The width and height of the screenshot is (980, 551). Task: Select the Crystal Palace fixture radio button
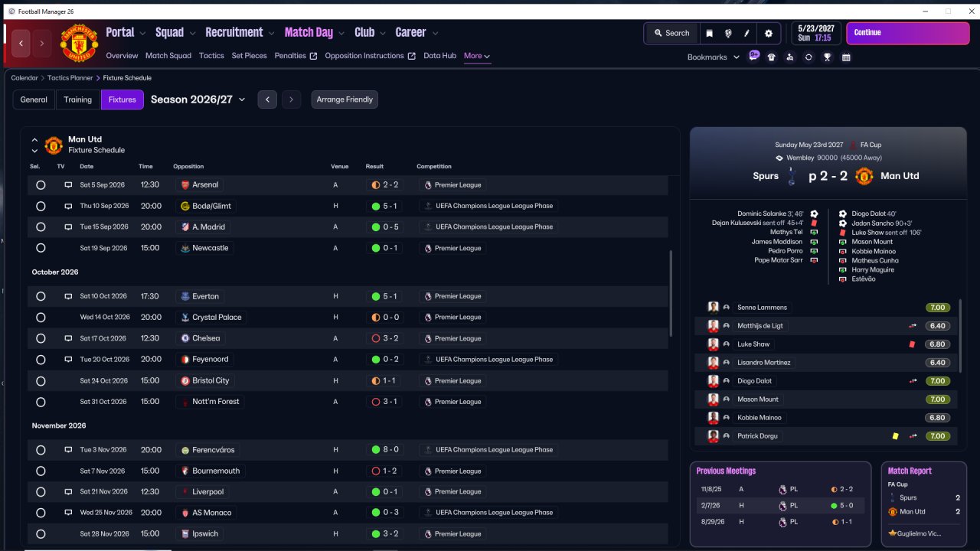pyautogui.click(x=41, y=318)
